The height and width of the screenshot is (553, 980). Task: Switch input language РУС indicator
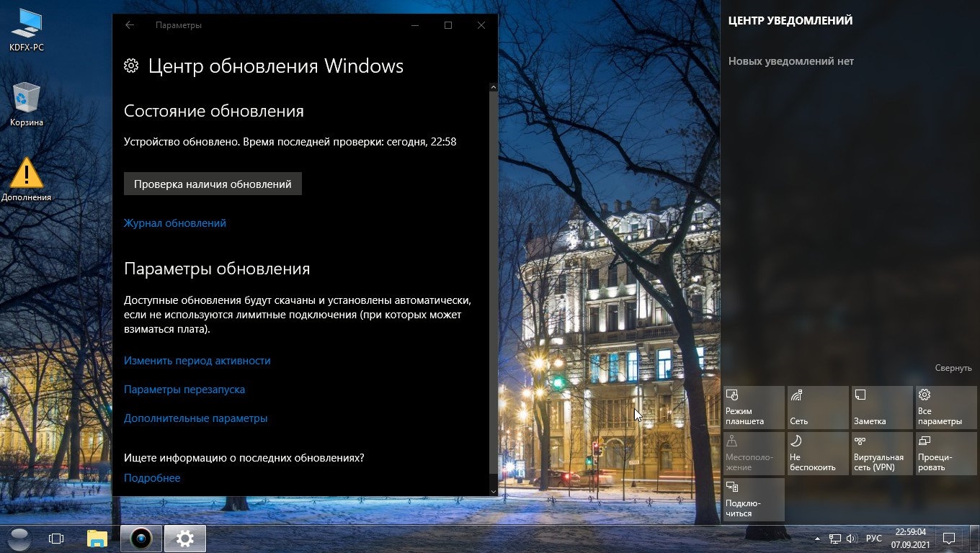tap(873, 539)
